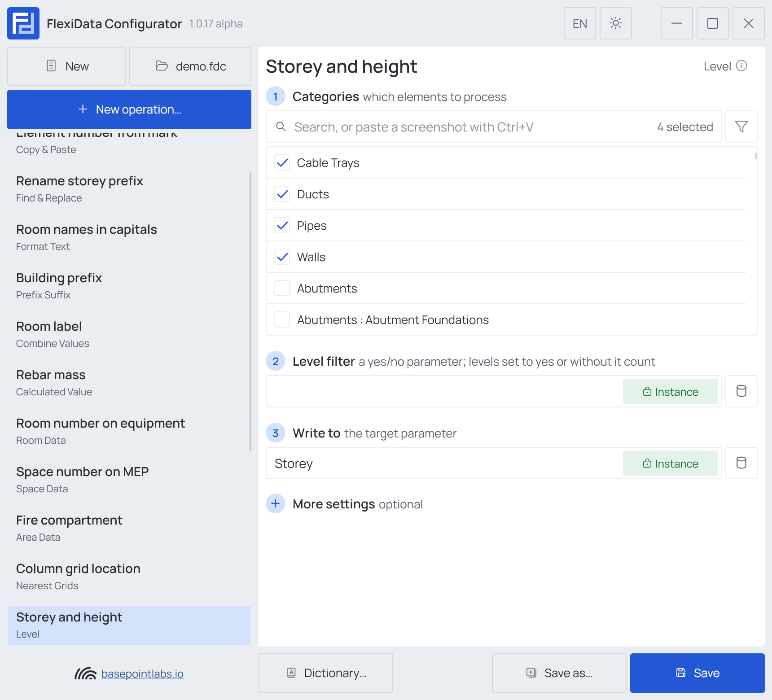Open the demo.fdc file button
This screenshot has height=700, width=772.
(190, 66)
